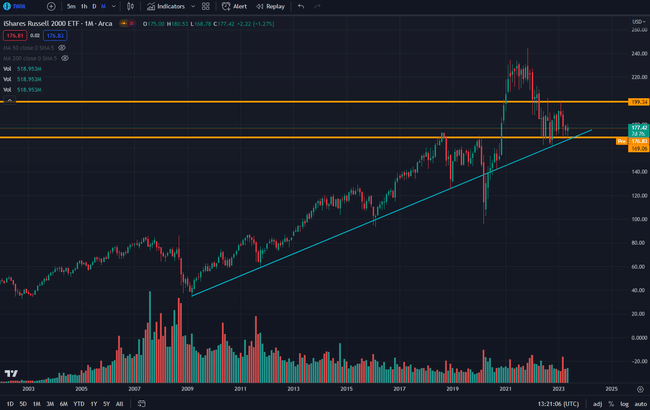Switch to the YTD date range
The height and width of the screenshot is (410, 650).
[78, 403]
